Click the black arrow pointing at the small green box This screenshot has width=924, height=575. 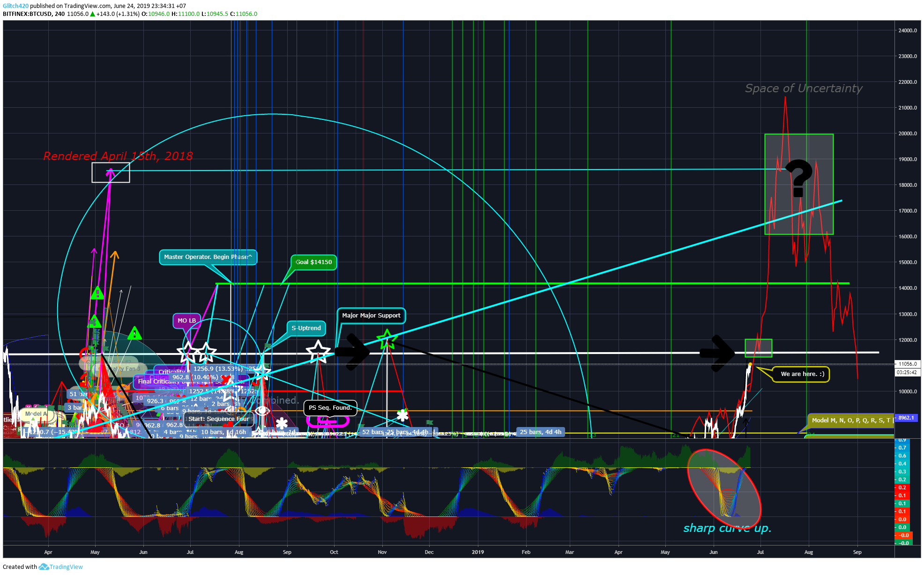click(717, 354)
